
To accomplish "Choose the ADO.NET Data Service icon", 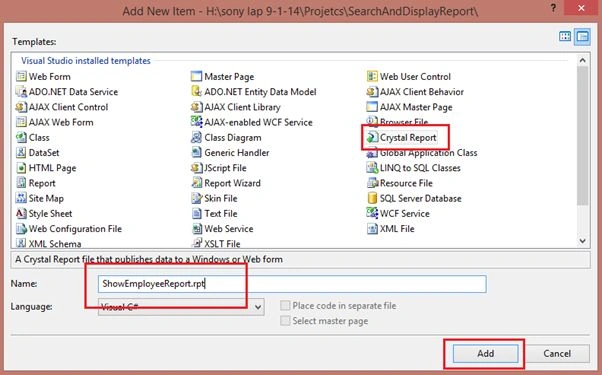I will (x=21, y=92).
